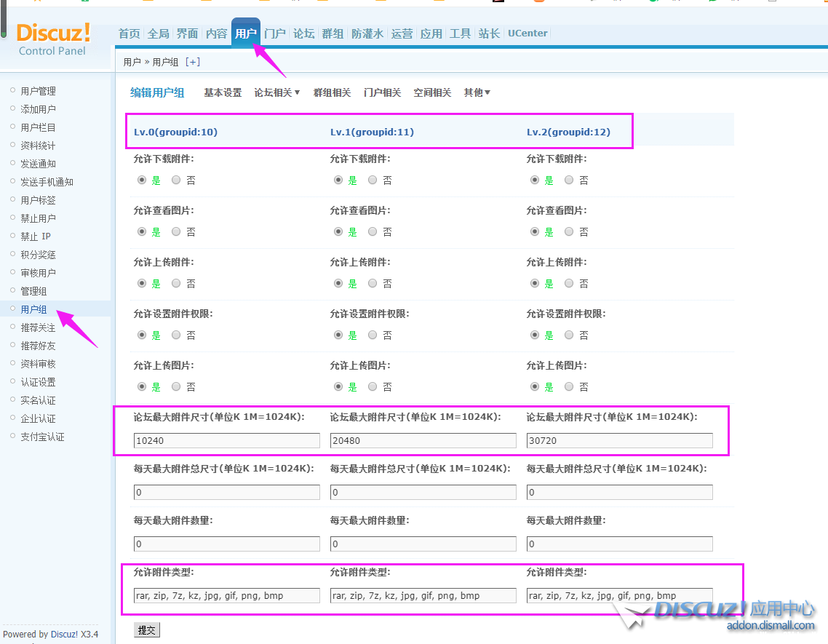Switch to the 论坛 top navigation tab
Viewport: 828px width, 644px height.
pos(303,33)
